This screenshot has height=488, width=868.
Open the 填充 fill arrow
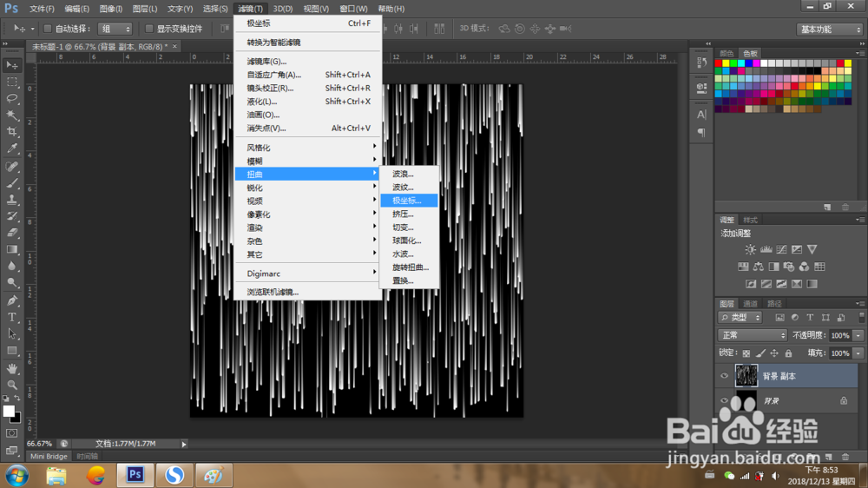[x=858, y=353]
